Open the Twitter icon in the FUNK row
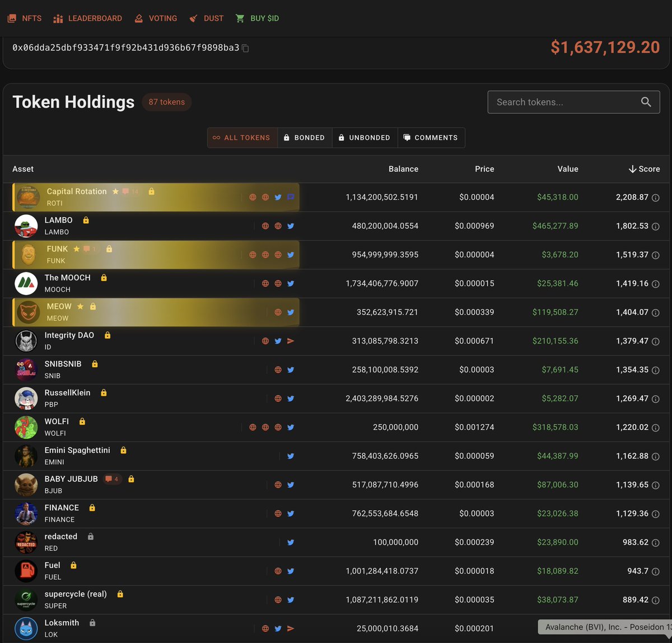Viewport: 672px width, 643px height. [x=291, y=255]
